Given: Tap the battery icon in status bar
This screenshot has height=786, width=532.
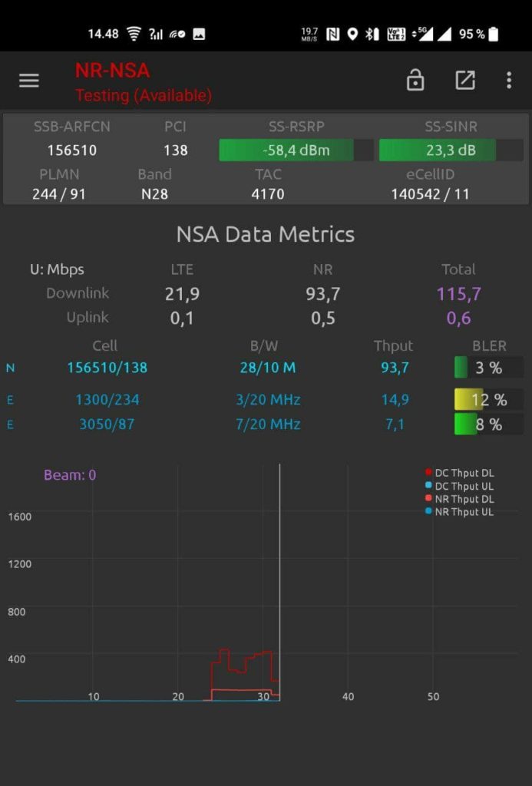Looking at the screenshot, I should point(493,34).
